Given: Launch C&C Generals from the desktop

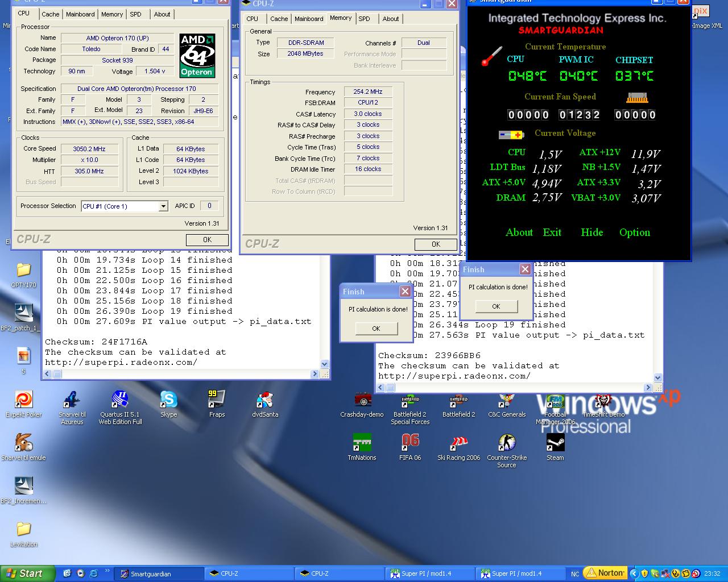Looking at the screenshot, I should pos(507,404).
